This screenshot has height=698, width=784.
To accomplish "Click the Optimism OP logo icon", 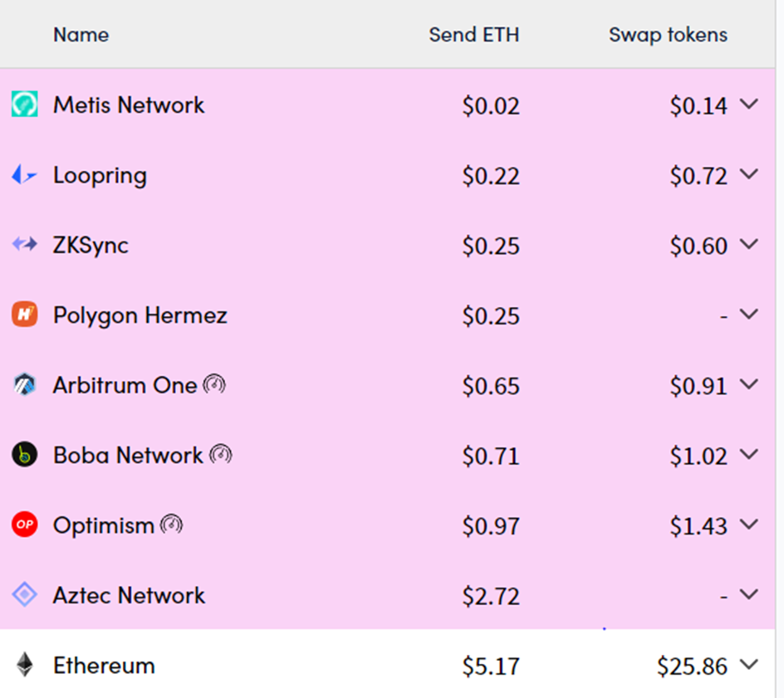I will click(x=25, y=525).
